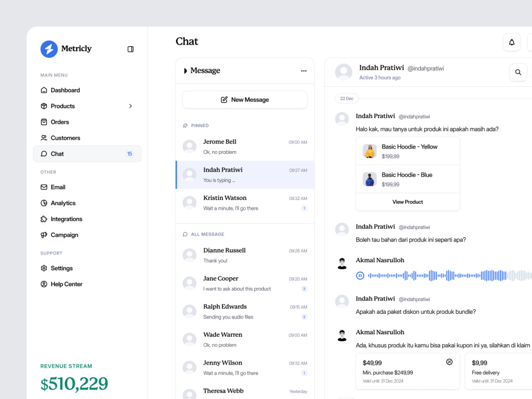Seek within the voice message waveform
This screenshot has height=399, width=532.
(x=450, y=276)
